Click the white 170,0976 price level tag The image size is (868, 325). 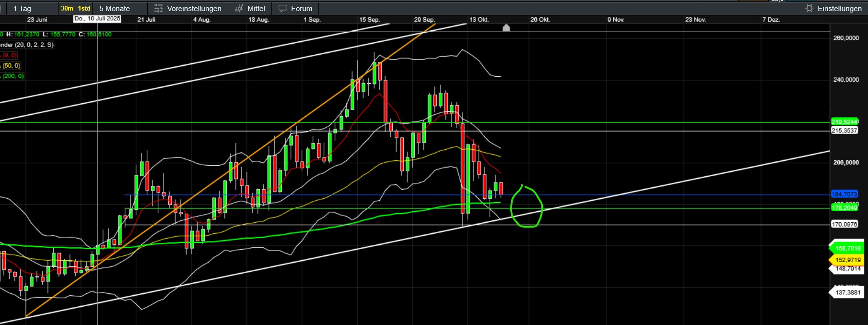(x=844, y=224)
